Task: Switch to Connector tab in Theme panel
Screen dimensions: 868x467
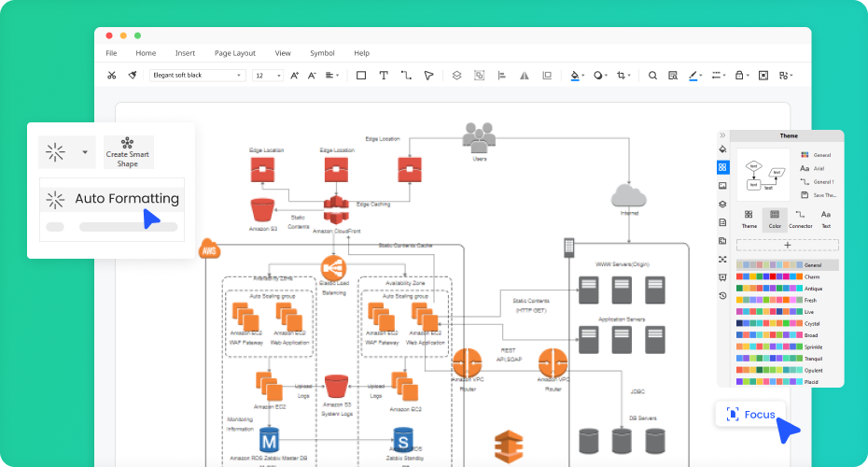Action: (800, 219)
